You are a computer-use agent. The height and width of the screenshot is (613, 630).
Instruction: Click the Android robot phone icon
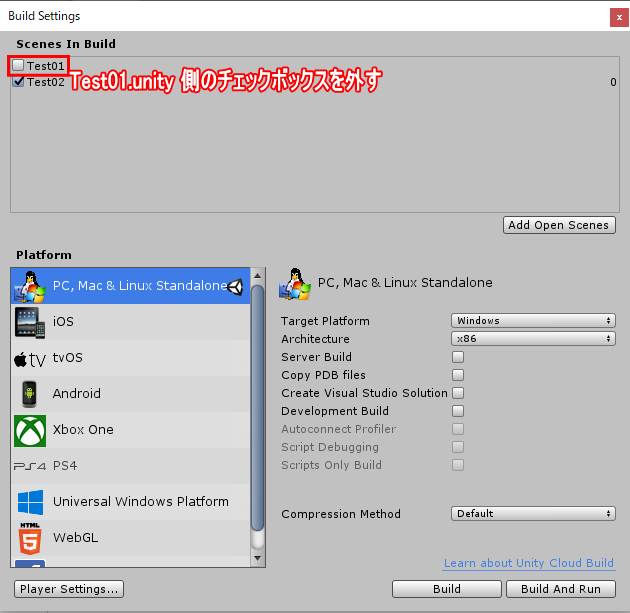pos(29,394)
